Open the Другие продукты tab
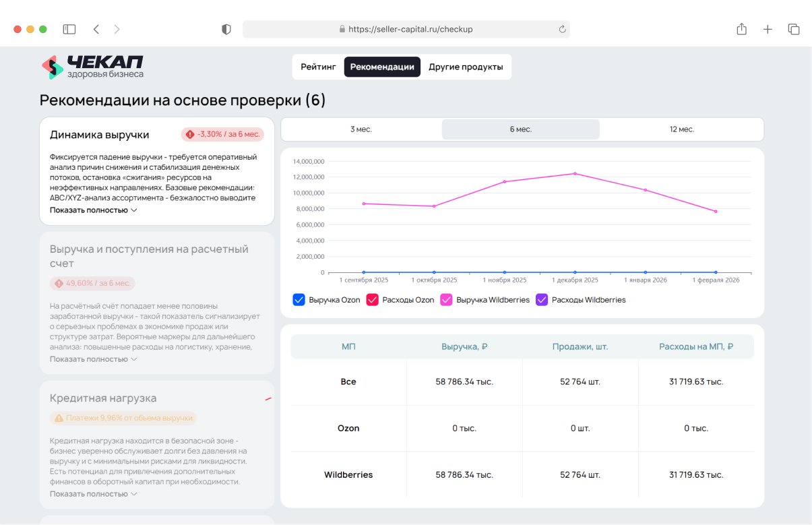 click(466, 67)
